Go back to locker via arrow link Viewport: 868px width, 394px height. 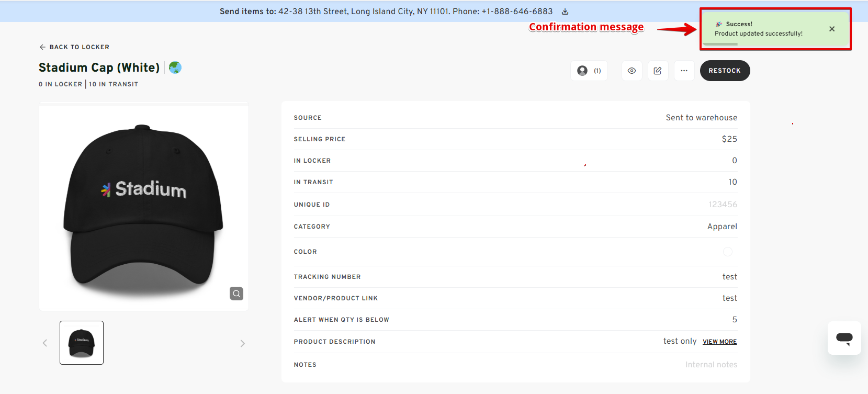point(74,47)
